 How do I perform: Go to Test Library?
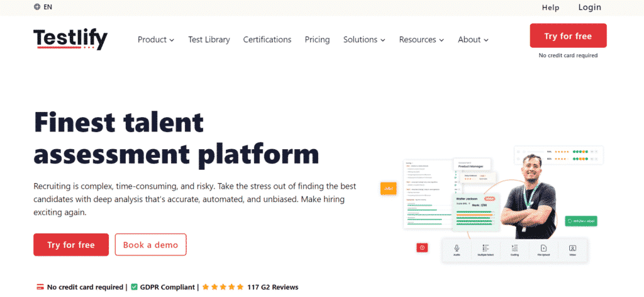tap(209, 40)
